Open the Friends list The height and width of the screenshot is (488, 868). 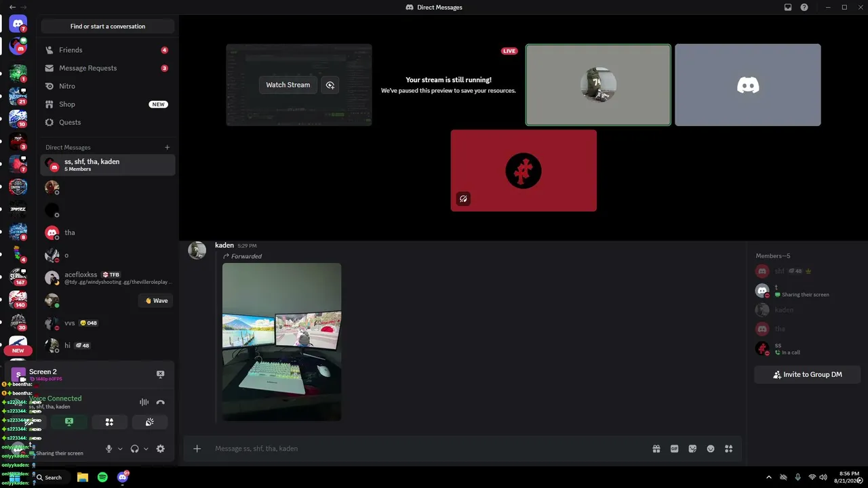108,50
